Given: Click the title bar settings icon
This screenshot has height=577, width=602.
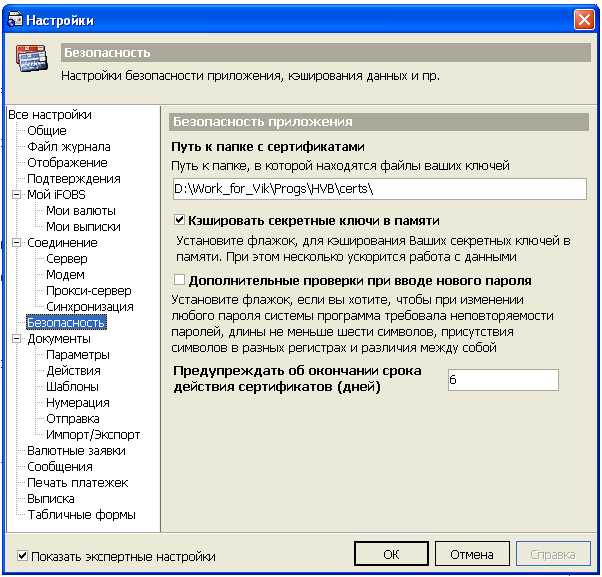Looking at the screenshot, I should pyautogui.click(x=15, y=19).
